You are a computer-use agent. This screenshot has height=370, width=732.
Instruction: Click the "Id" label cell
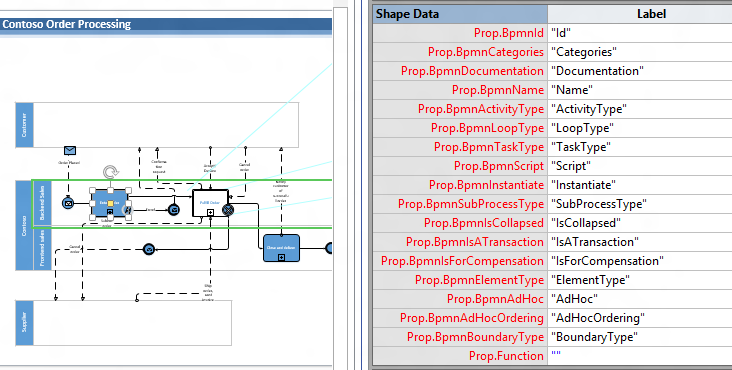(x=640, y=33)
